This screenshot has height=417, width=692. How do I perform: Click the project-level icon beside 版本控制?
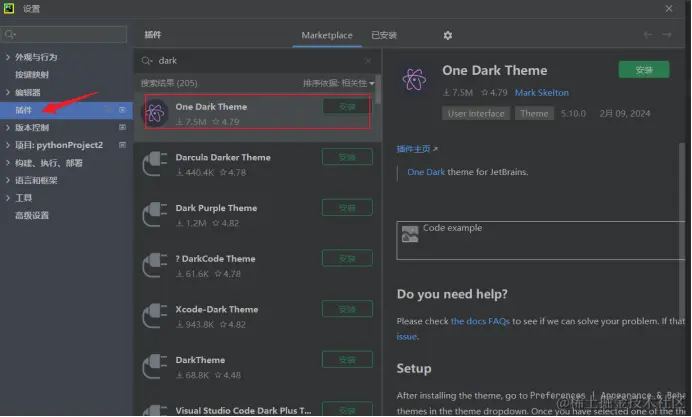click(x=123, y=127)
